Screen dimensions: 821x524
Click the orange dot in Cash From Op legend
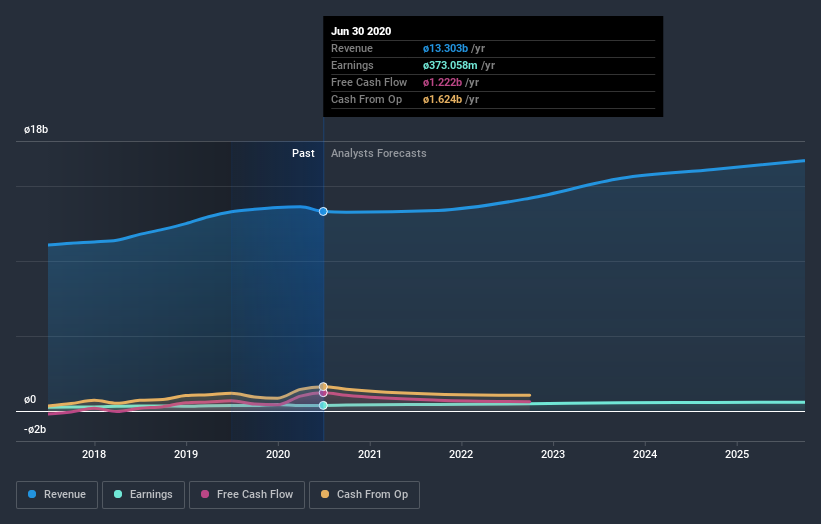(x=325, y=494)
